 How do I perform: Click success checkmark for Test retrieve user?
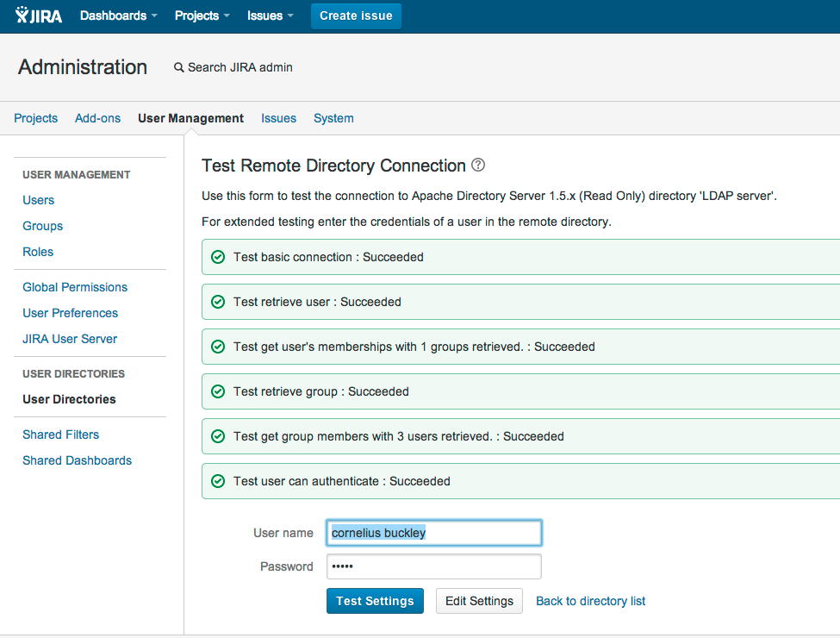click(x=218, y=303)
